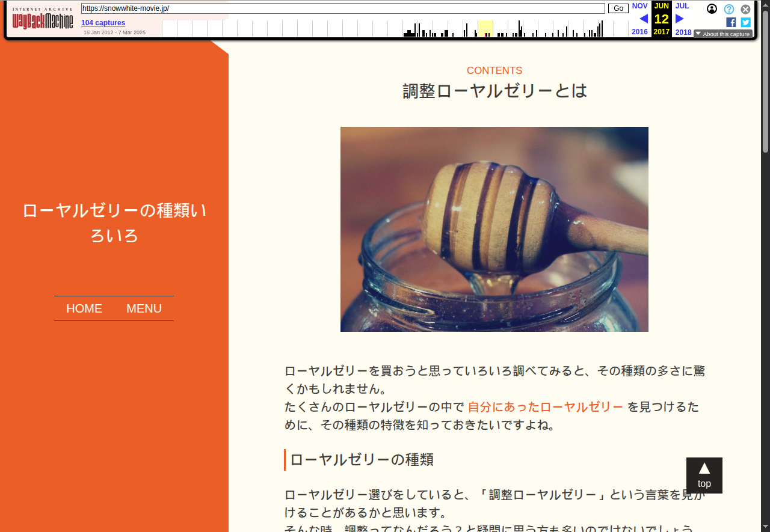The image size is (770, 532).
Task: Share capture on Twitter
Action: point(745,22)
